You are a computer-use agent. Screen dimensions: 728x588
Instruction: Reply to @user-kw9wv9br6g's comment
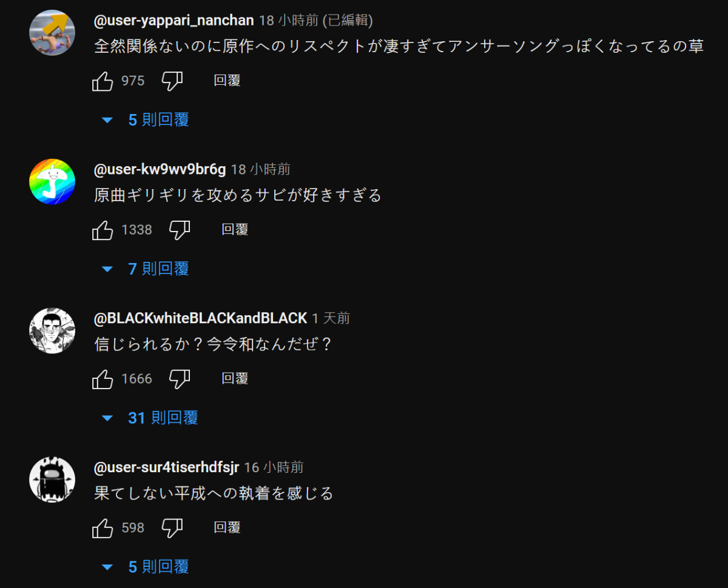coord(235,230)
